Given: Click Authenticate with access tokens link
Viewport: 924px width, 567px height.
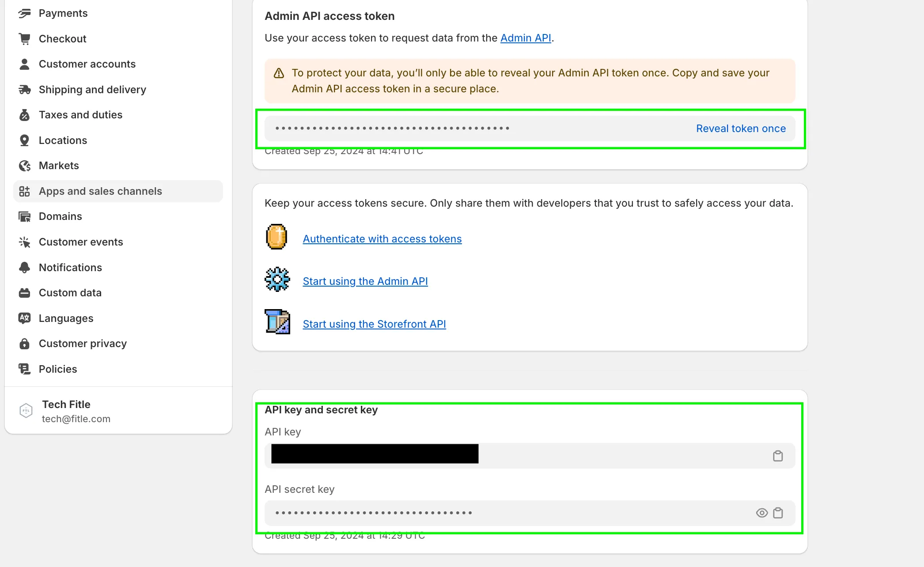Looking at the screenshot, I should (x=382, y=238).
